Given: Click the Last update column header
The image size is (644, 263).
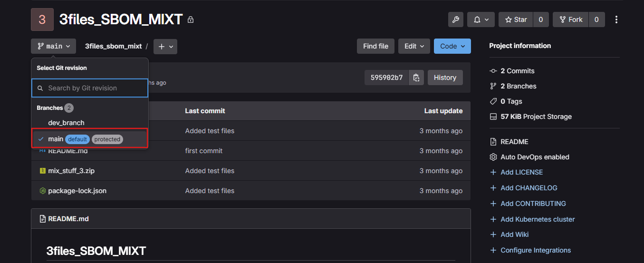Looking at the screenshot, I should pos(443,111).
